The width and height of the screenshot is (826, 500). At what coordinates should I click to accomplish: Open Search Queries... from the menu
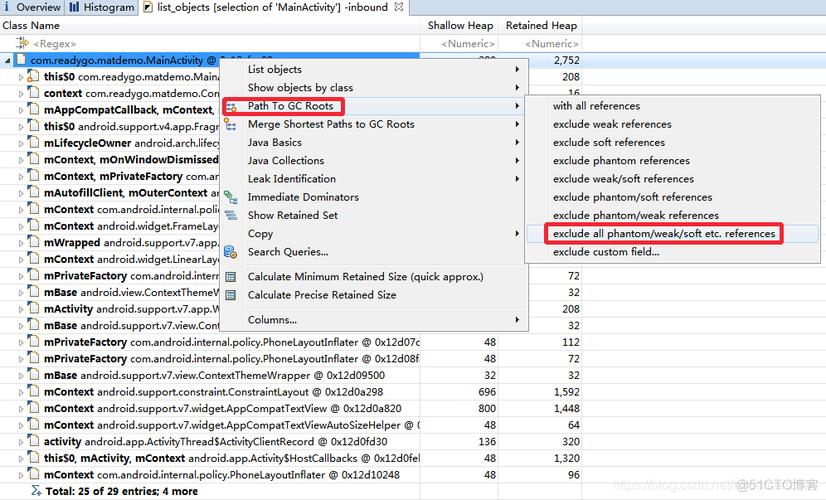(373, 252)
